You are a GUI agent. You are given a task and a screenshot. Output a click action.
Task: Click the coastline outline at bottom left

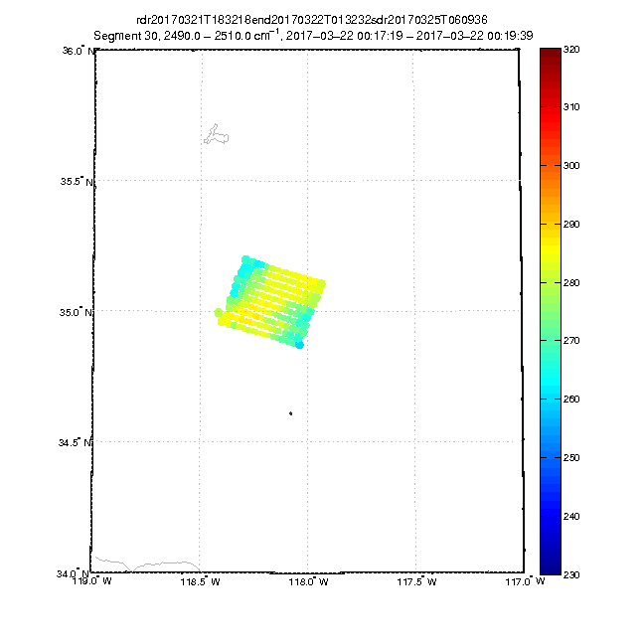click(139, 564)
